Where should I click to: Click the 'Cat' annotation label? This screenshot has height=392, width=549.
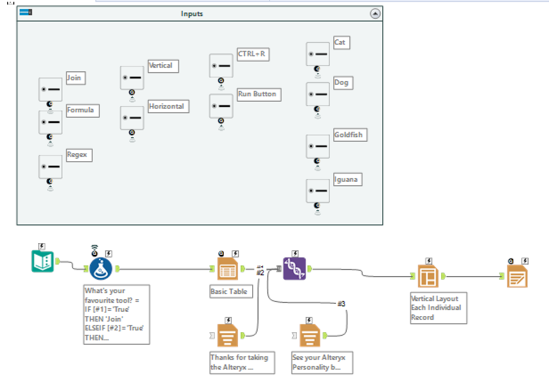[x=342, y=43]
